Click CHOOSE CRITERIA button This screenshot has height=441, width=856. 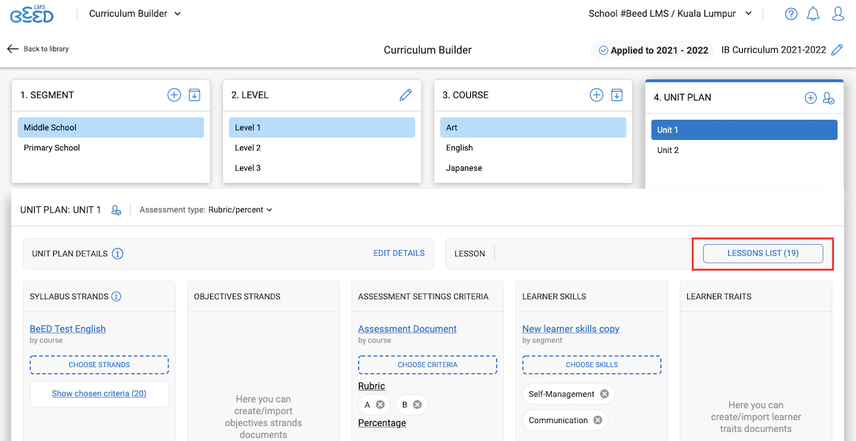(427, 365)
